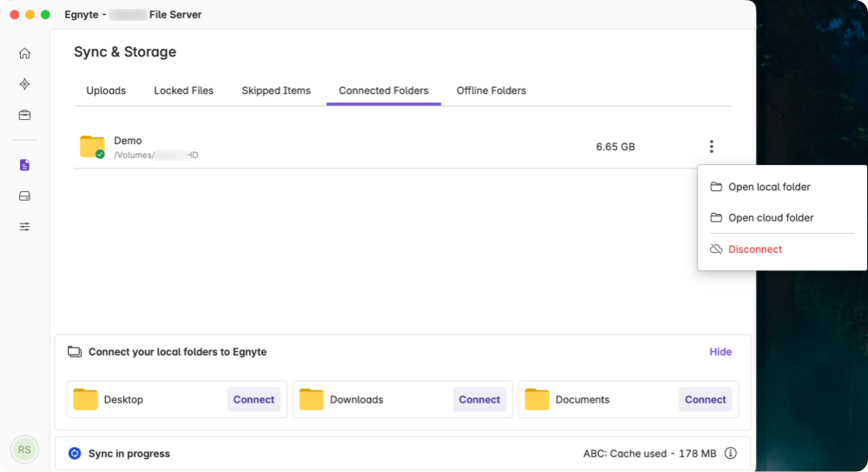Viewport: 868px width, 472px height.
Task: Select the purple document icon in sidebar
Action: click(24, 165)
